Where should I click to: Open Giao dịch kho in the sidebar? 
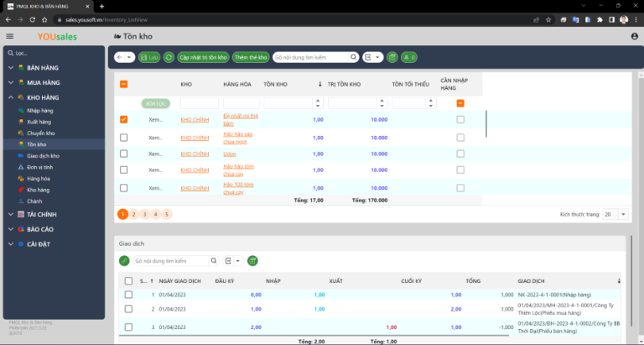pyautogui.click(x=43, y=155)
